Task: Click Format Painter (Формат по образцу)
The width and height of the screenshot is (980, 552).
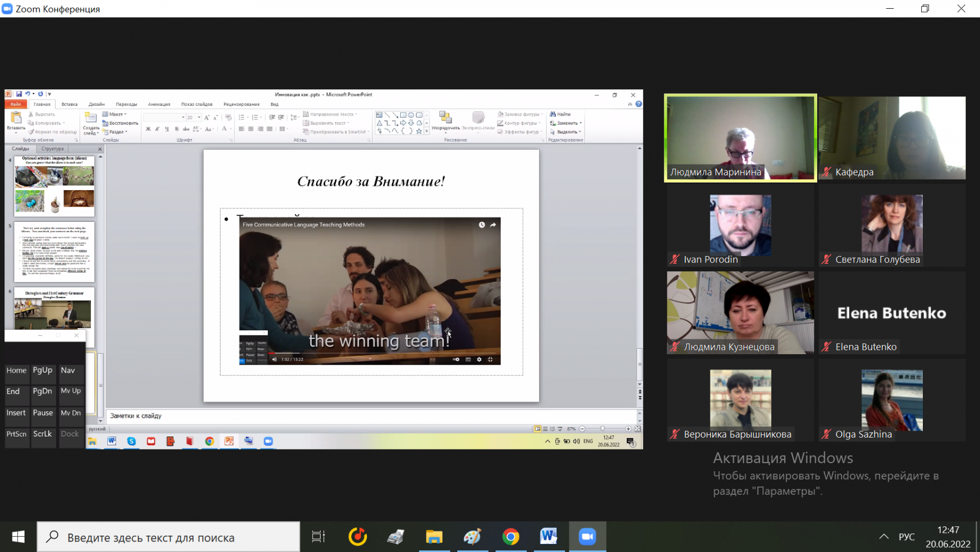Action: 53,132
